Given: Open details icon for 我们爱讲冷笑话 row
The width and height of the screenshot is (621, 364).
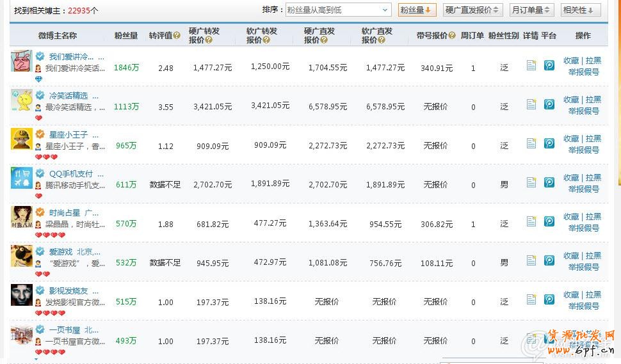Looking at the screenshot, I should [531, 65].
